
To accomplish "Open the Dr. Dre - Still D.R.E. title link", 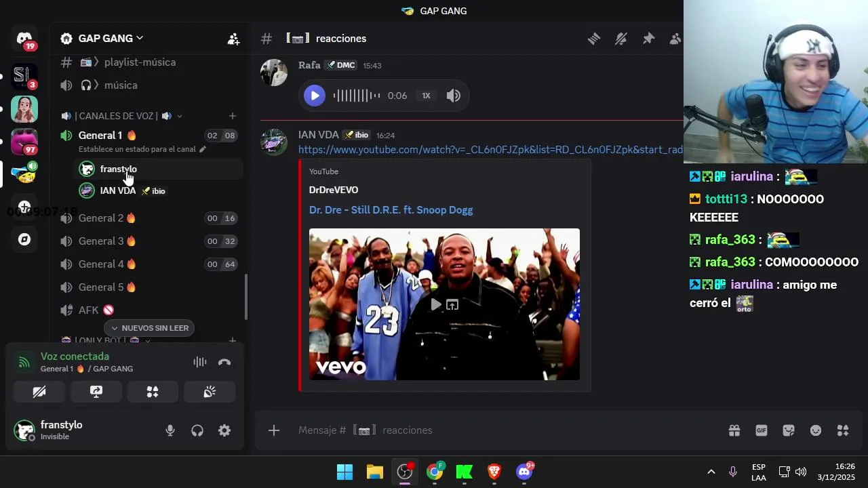I will (391, 210).
